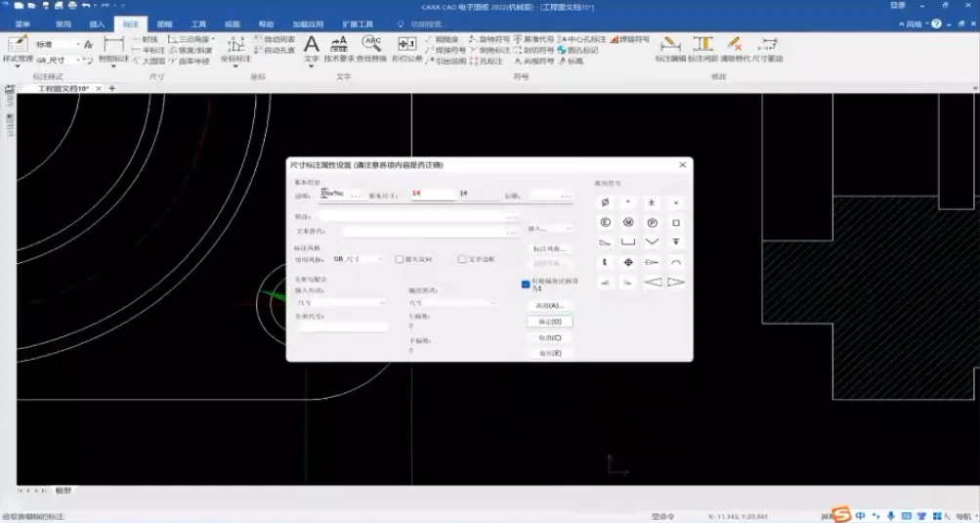Image resolution: width=980 pixels, height=523 pixels.
Task: Insert the thickness t symbol
Action: click(605, 263)
